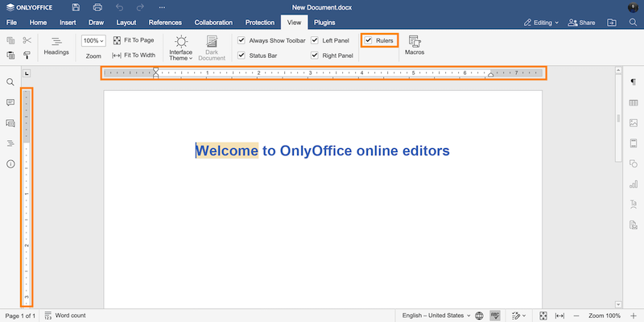644x322 pixels.
Task: Open the References tab
Action: [165, 23]
